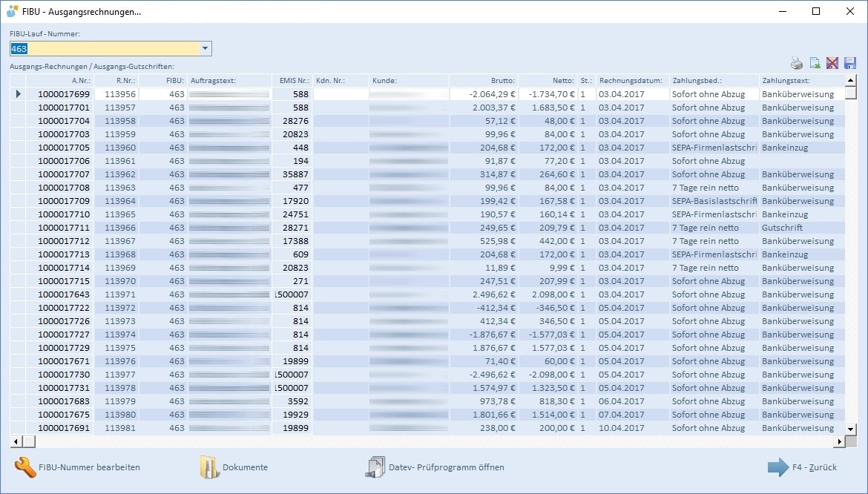Click the Kunde column header
This screenshot has height=494, width=868.
click(409, 81)
